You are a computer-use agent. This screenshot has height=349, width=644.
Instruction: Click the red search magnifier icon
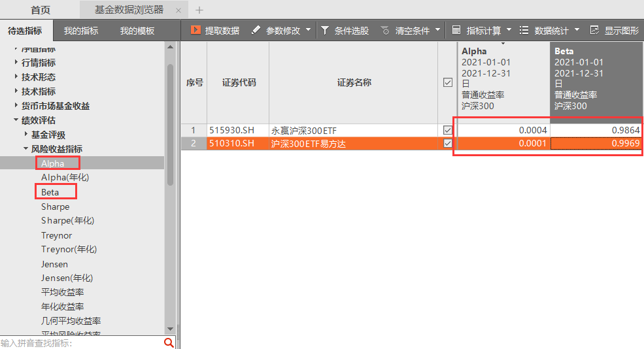(x=169, y=342)
